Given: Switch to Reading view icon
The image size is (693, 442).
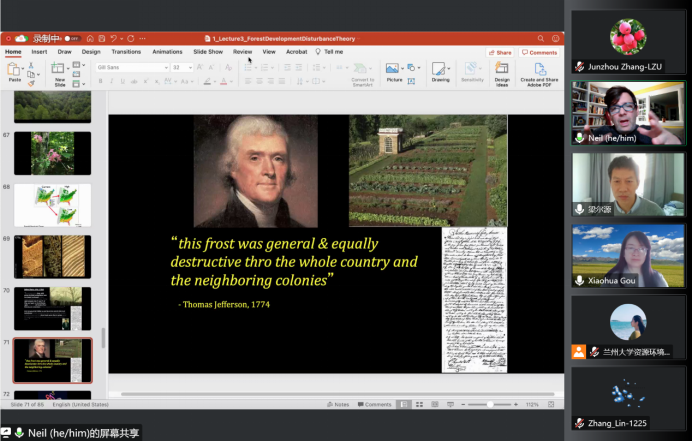Looking at the screenshot, I should (435, 404).
